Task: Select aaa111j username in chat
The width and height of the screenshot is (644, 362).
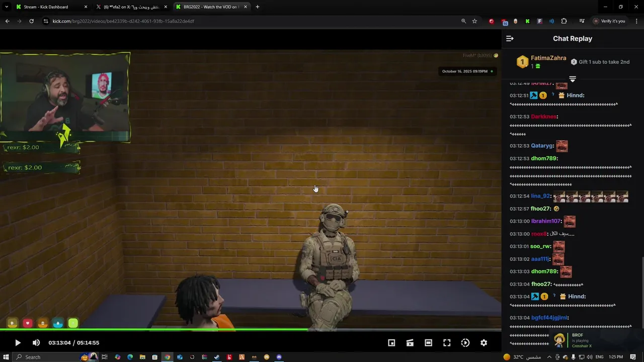Action: coord(540,259)
